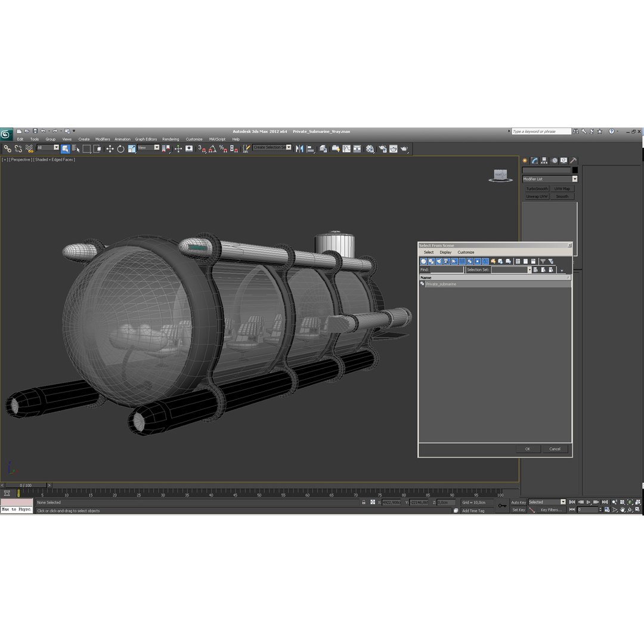The image size is (644, 644).
Task: Toggle Display Geometry filter in Select From Scene
Action: pos(423,261)
